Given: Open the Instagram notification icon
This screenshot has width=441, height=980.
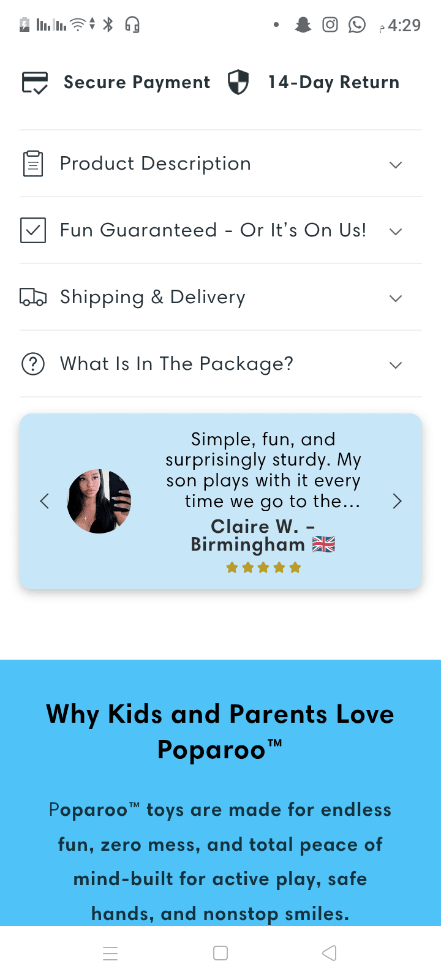Looking at the screenshot, I should pyautogui.click(x=330, y=24).
